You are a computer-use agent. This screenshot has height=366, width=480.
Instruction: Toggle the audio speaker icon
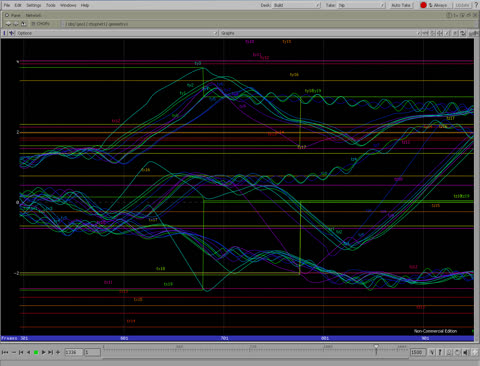(465, 352)
